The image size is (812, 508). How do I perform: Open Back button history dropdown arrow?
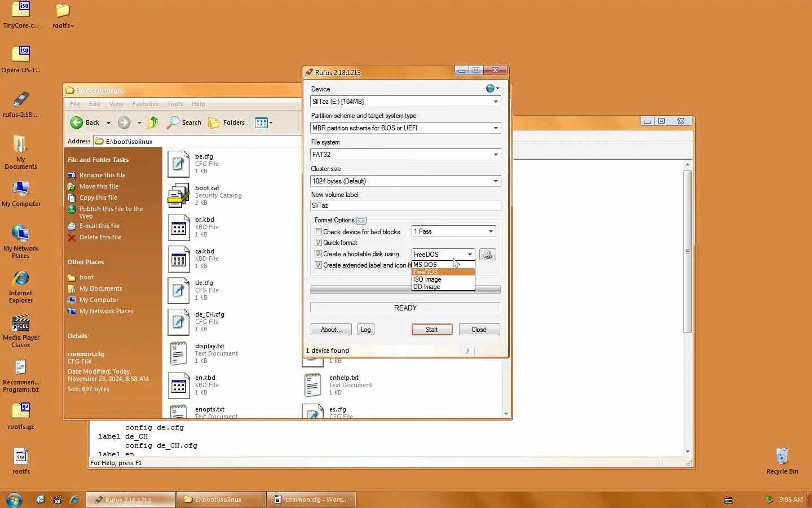[108, 122]
